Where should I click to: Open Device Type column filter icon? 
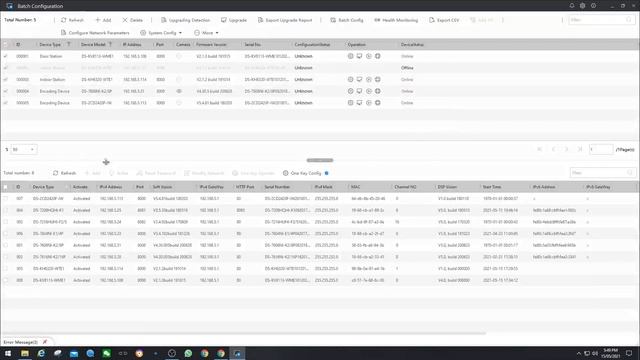tap(69, 44)
